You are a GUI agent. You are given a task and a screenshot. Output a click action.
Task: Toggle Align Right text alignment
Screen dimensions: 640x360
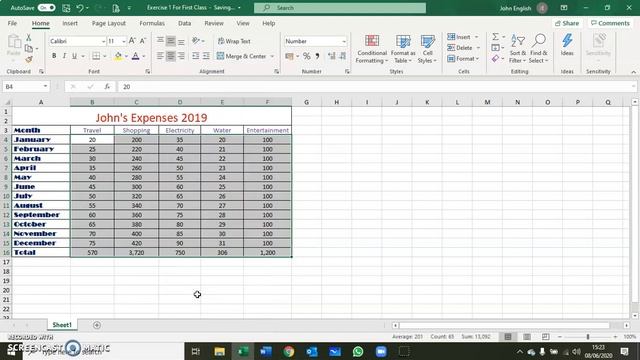tap(181, 56)
